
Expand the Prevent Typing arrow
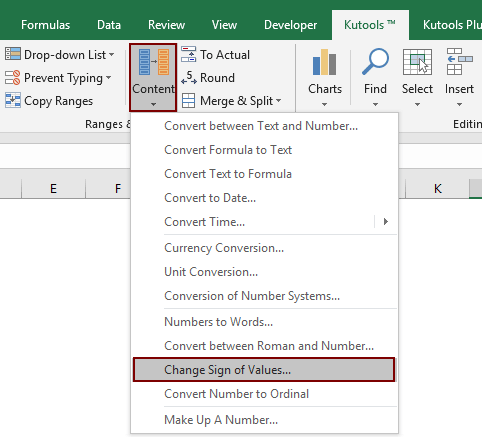click(x=108, y=78)
